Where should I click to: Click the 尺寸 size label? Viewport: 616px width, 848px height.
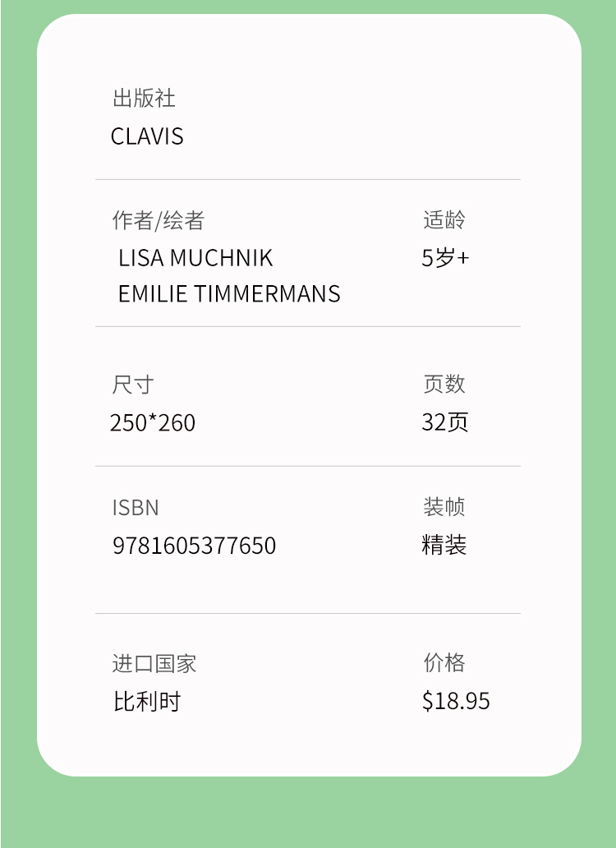[133, 384]
